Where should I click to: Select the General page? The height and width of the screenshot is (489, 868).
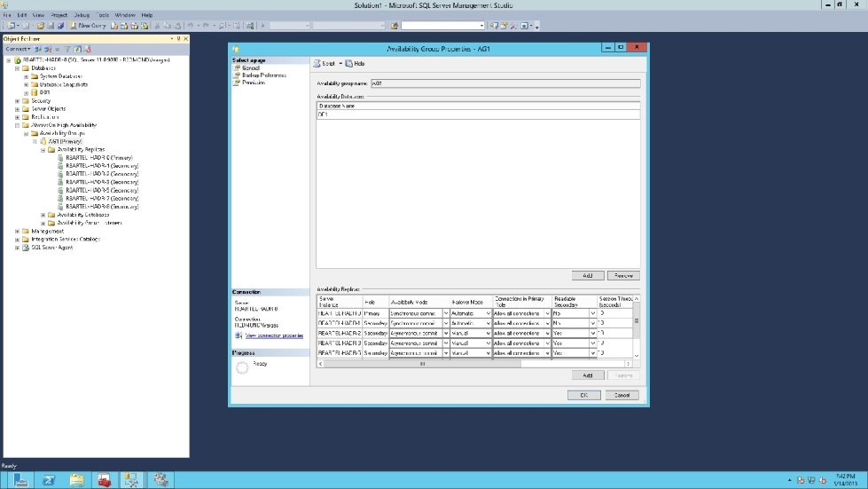click(246, 67)
